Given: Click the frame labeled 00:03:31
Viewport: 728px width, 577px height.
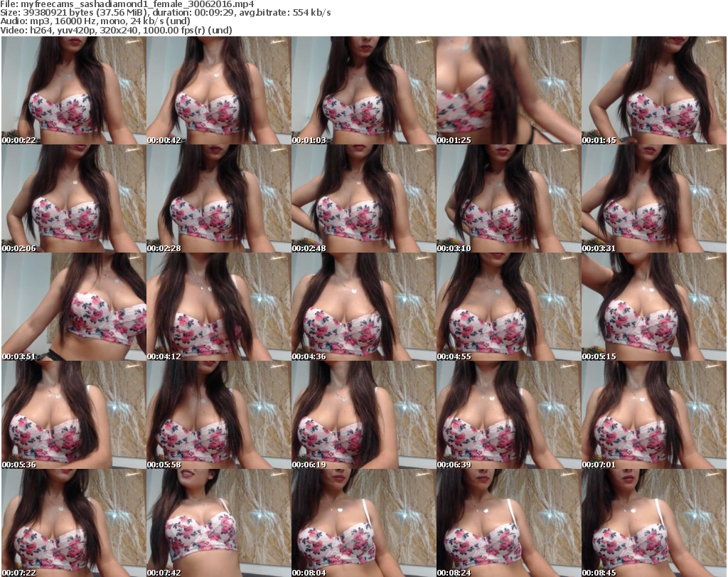Looking at the screenshot, I should click(x=654, y=198).
